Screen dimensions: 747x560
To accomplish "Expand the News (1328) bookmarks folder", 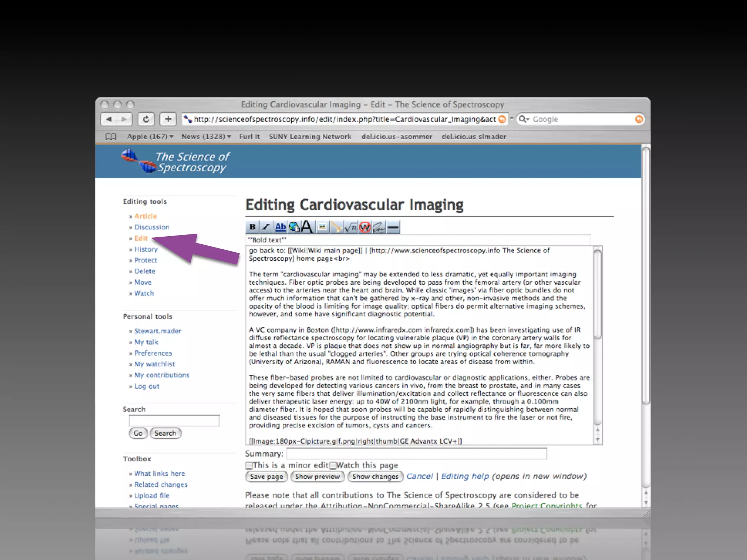I will (x=206, y=137).
